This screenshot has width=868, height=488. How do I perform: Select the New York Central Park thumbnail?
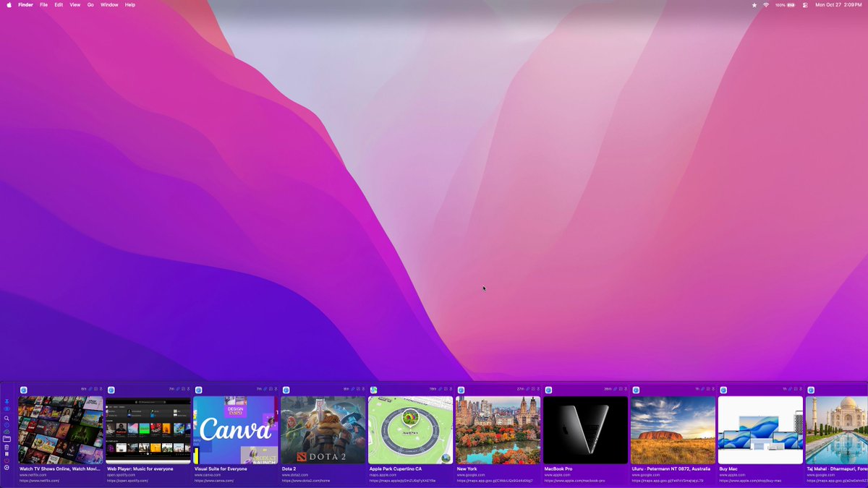point(498,430)
